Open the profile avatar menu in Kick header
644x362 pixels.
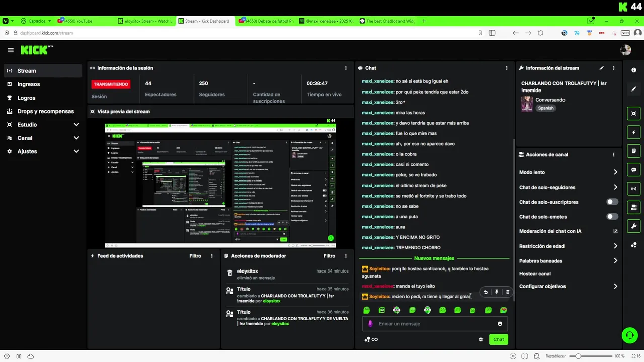[626, 50]
